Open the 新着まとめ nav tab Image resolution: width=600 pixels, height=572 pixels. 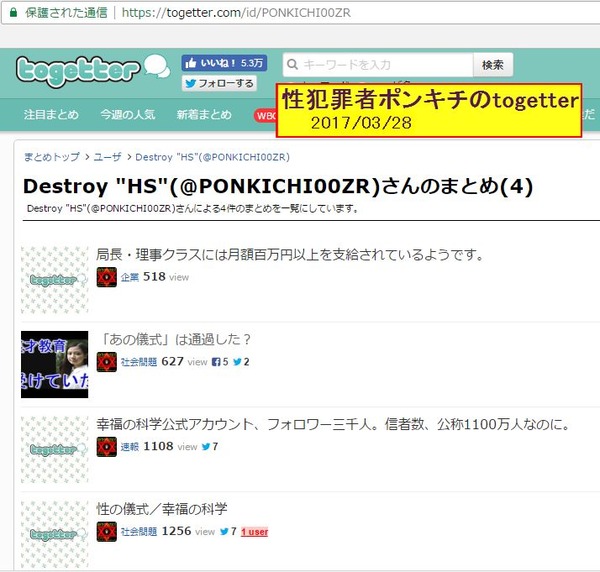click(x=204, y=114)
